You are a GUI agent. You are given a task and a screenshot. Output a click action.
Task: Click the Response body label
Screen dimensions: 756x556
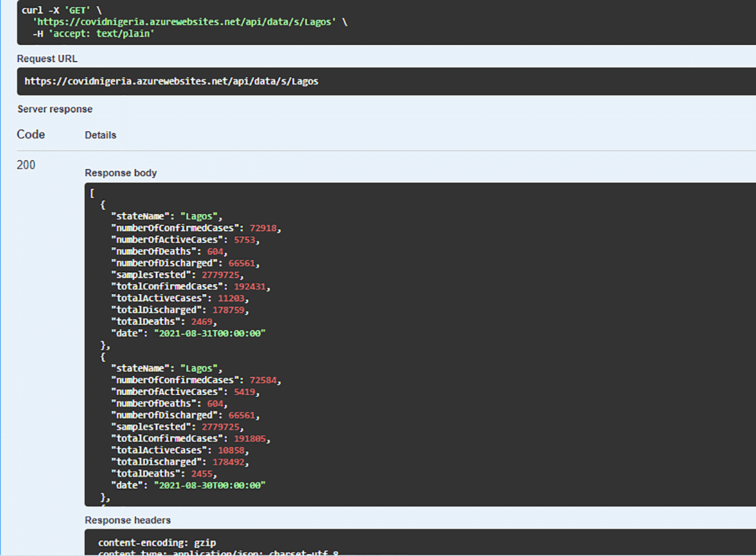tap(121, 173)
